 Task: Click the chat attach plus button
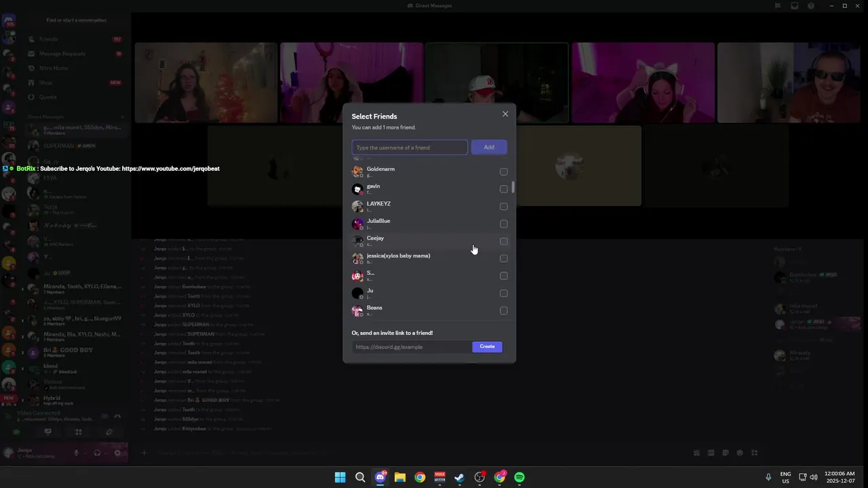[x=143, y=453]
